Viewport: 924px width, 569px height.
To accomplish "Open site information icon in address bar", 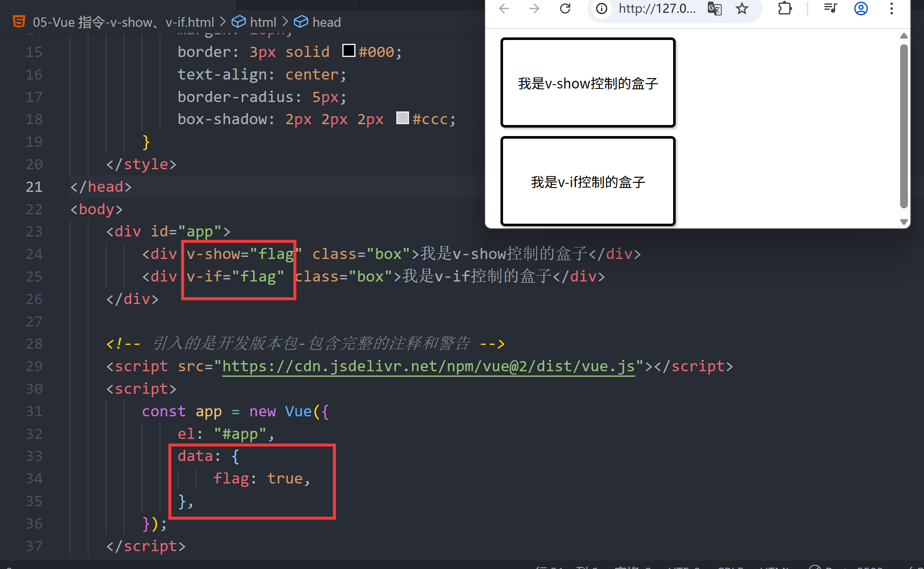I will pos(602,9).
